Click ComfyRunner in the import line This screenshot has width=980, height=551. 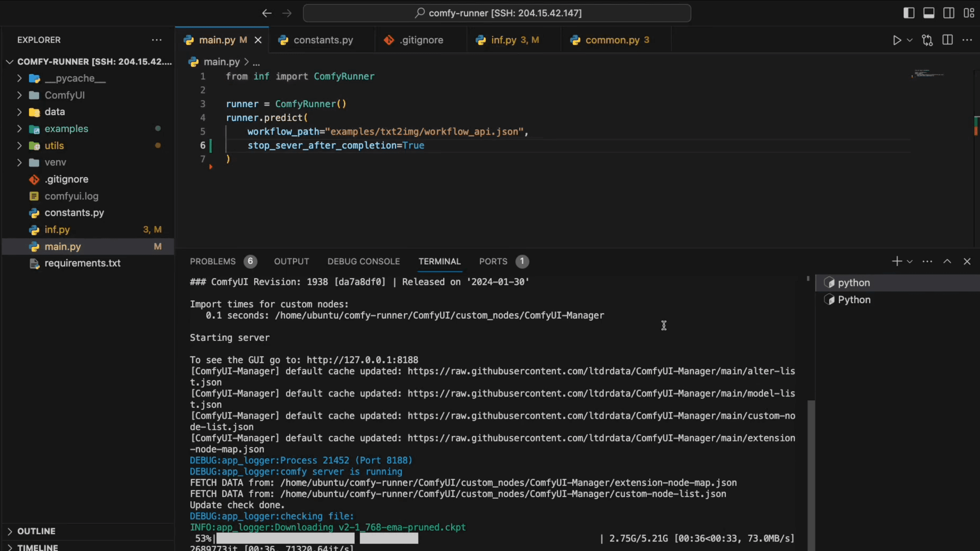pos(344,76)
